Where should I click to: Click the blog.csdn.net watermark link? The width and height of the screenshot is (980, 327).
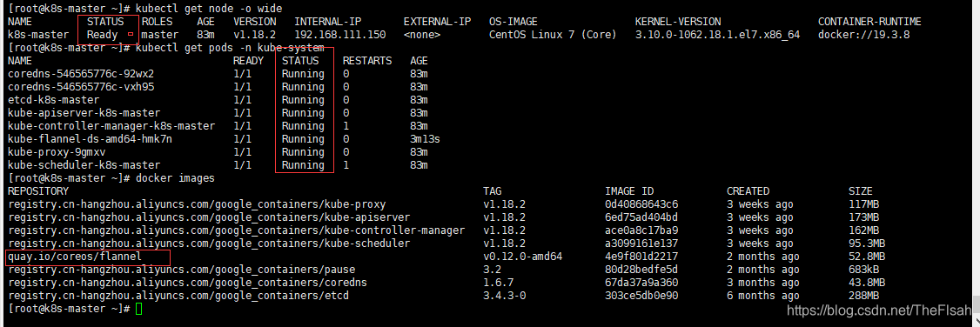point(882,310)
